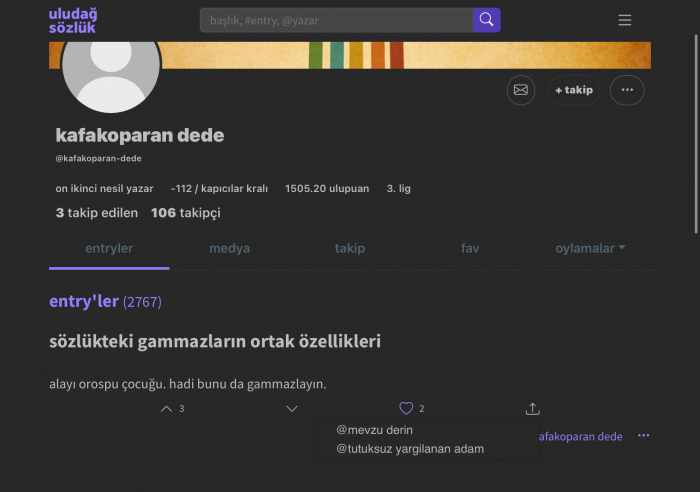Downvote the entry with down chevron

point(292,408)
